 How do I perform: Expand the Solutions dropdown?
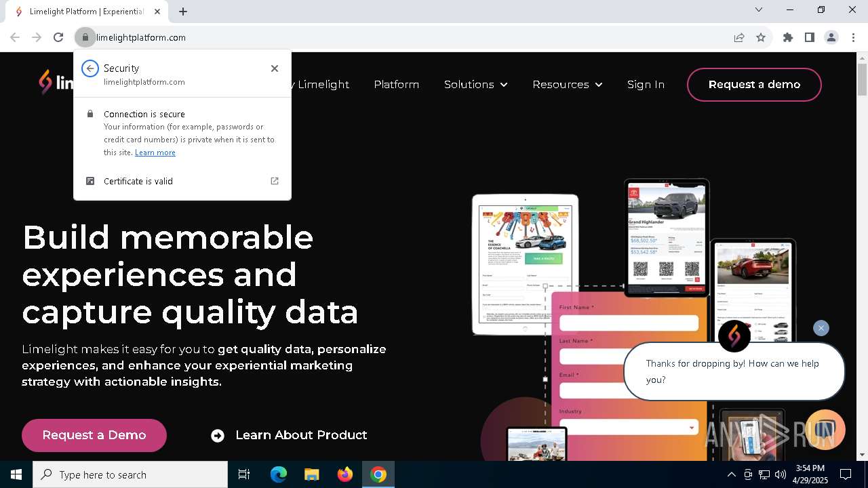click(x=476, y=85)
